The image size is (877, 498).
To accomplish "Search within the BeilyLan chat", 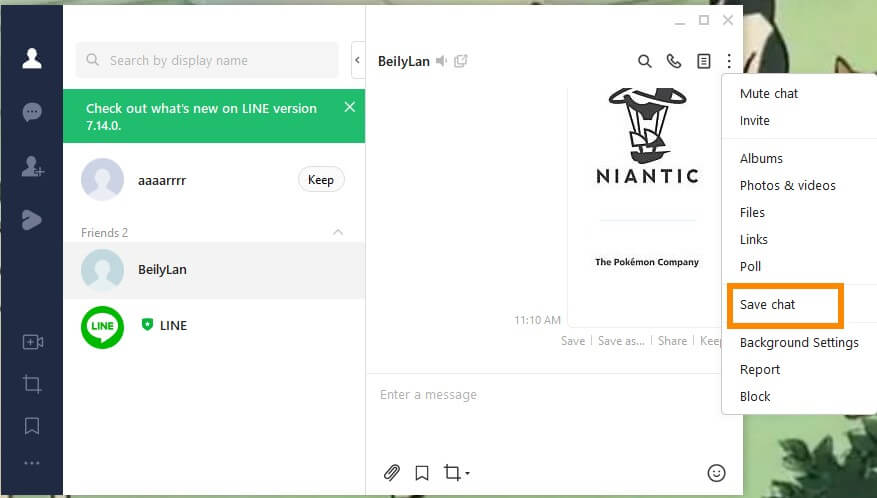I will pyautogui.click(x=645, y=61).
